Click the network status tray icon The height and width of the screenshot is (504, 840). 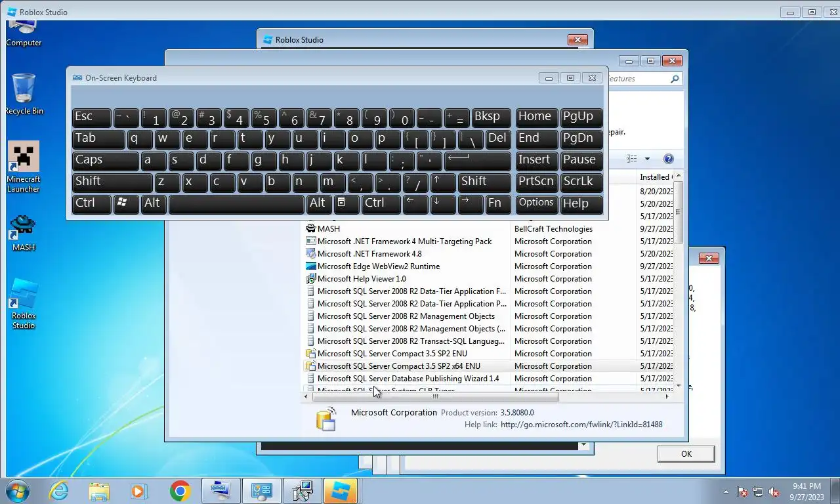pos(758,492)
